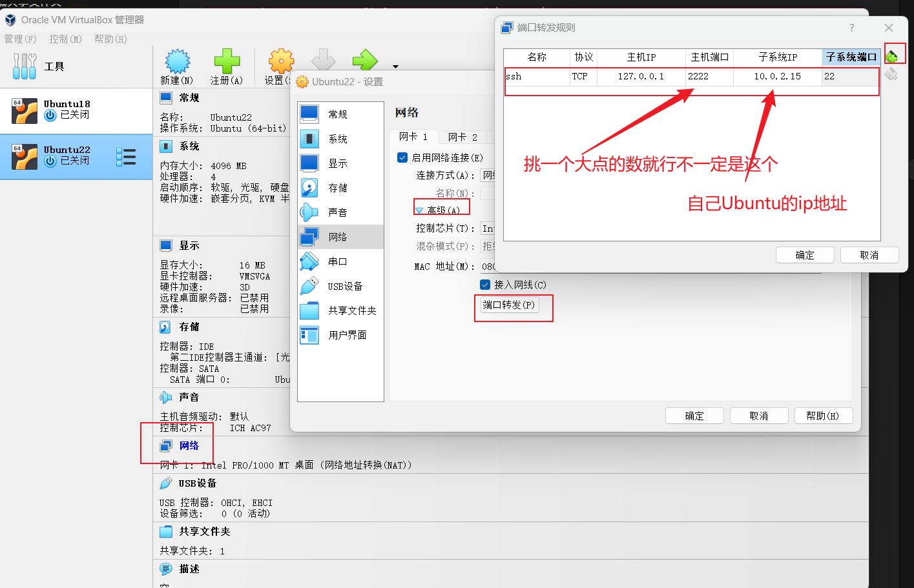Image resolution: width=914 pixels, height=588 pixels.
Task: Confirm port forwarding rules with 确定
Action: pos(805,255)
